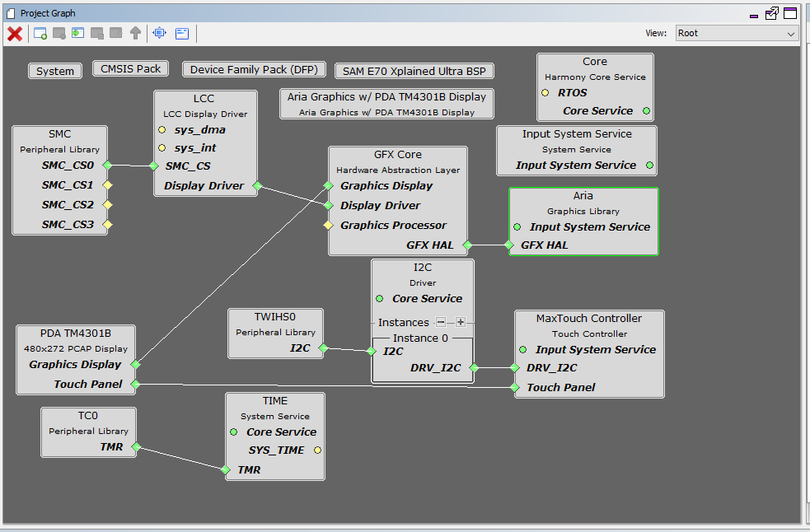Click the blue fit-to-view icon with arrows

[x=160, y=34]
